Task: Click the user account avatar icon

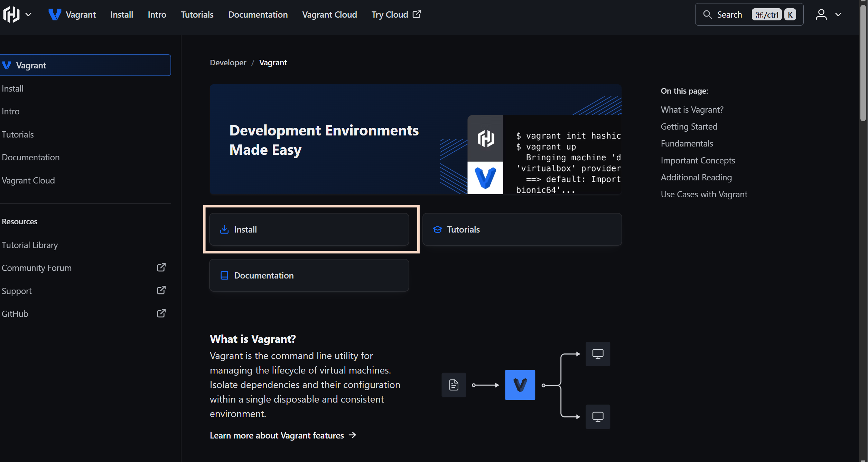Action: [821, 15]
